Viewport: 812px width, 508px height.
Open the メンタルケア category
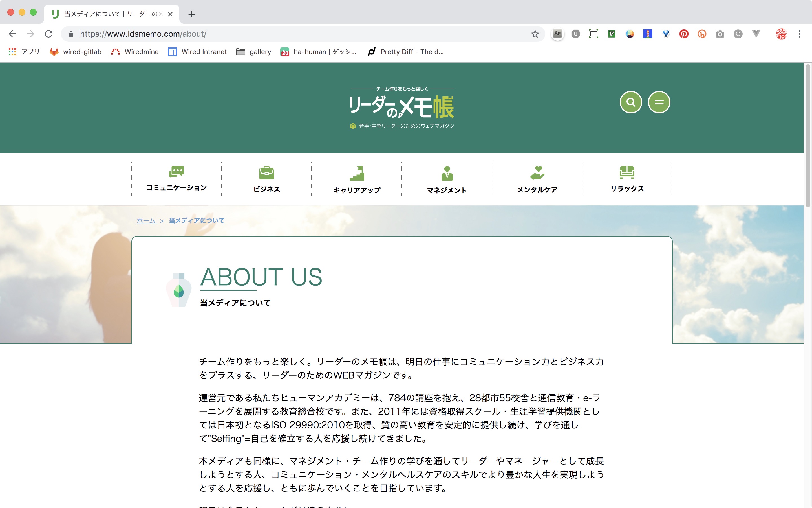tap(537, 179)
